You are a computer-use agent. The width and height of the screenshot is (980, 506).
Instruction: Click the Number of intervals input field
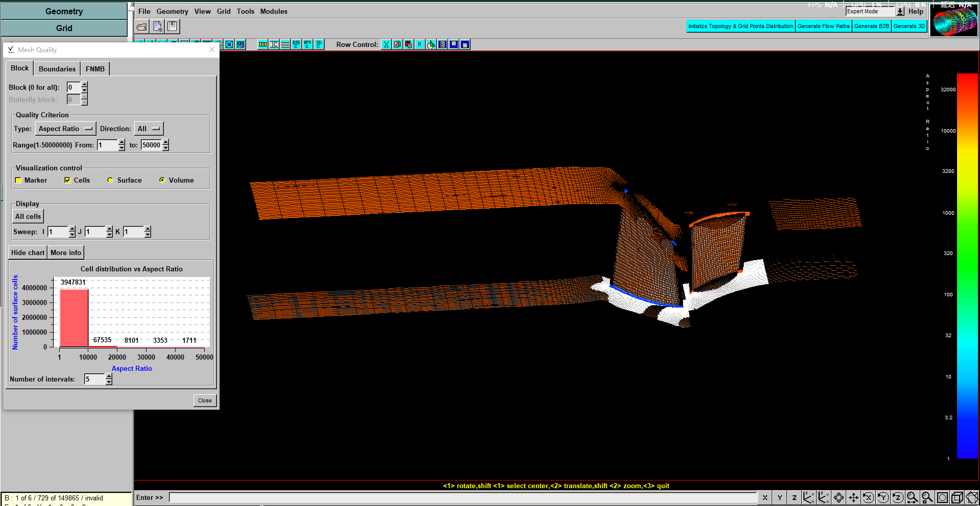[95, 380]
